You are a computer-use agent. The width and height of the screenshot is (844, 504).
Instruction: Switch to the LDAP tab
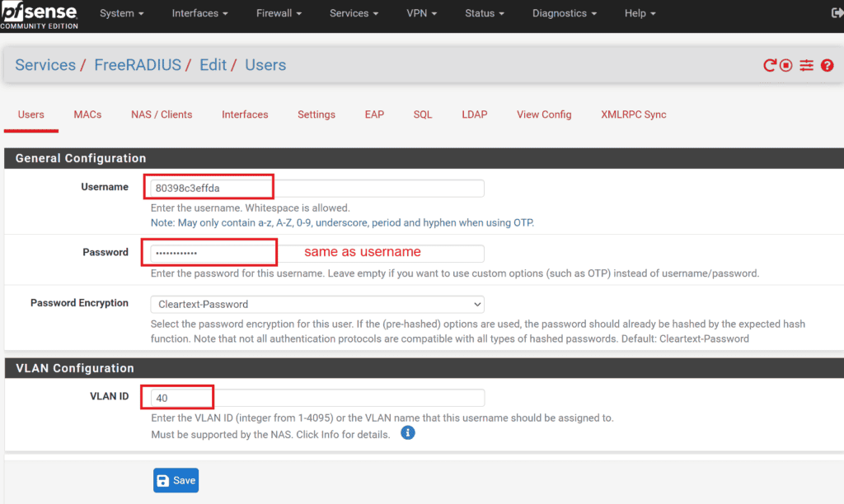click(474, 114)
